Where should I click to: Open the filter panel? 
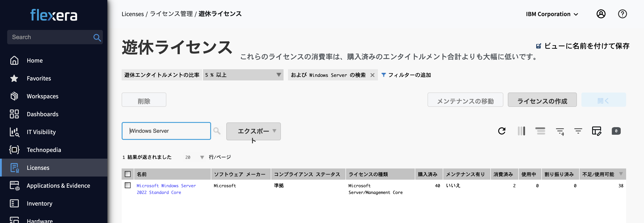(x=578, y=131)
